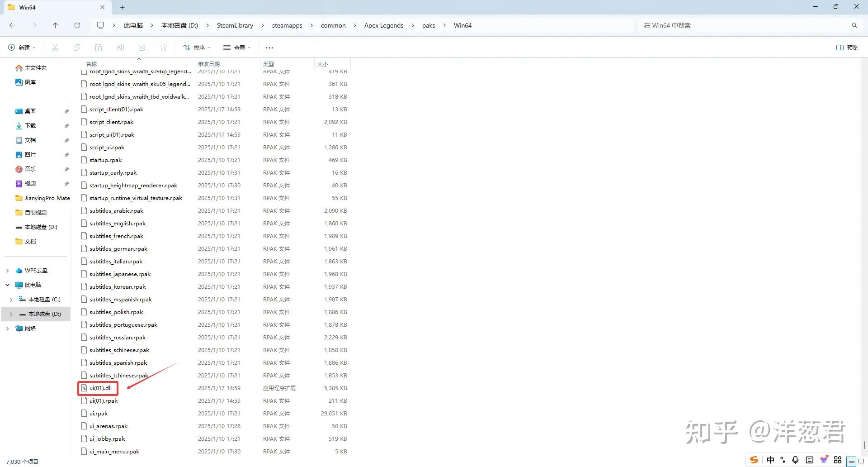Open the more options ellipsis menu
The height and width of the screenshot is (467, 868).
(x=269, y=48)
